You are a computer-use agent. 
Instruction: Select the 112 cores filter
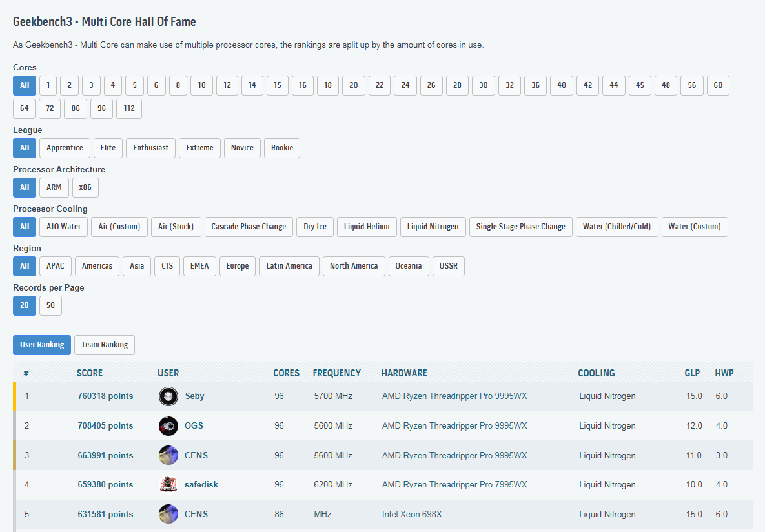(x=129, y=108)
